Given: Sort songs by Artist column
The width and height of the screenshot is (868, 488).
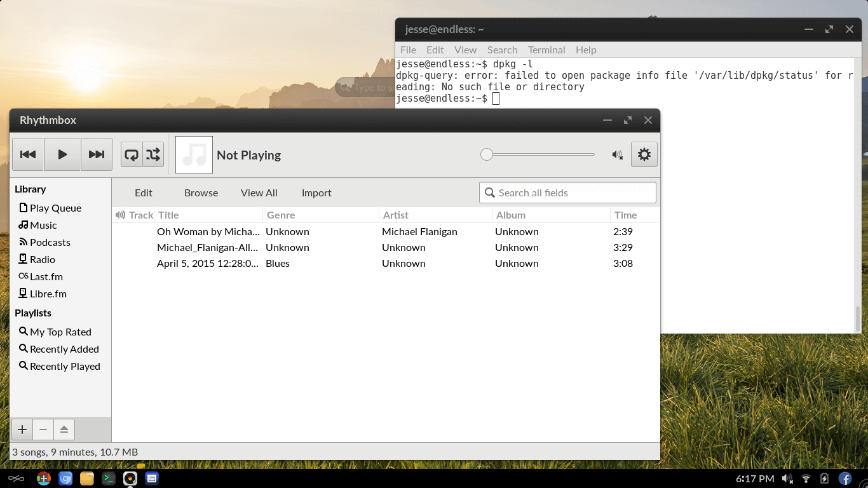Looking at the screenshot, I should 436,215.
